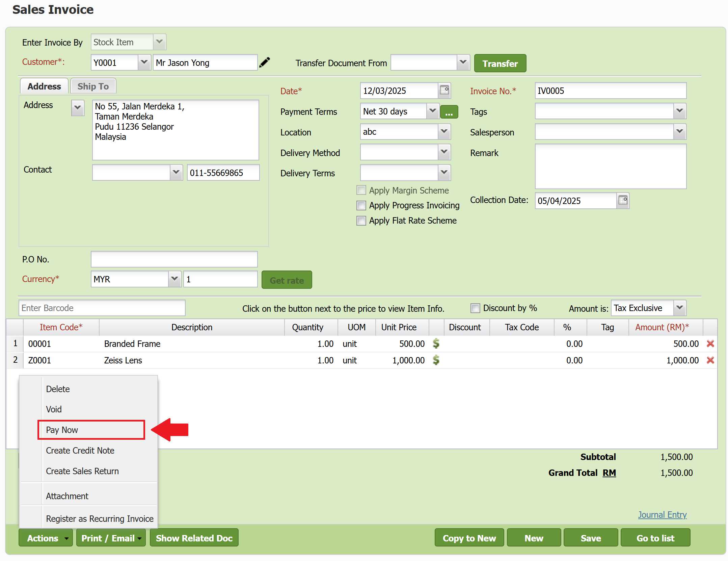This screenshot has width=728, height=561.
Task: Open the Currency MYR dropdown
Action: 174,279
